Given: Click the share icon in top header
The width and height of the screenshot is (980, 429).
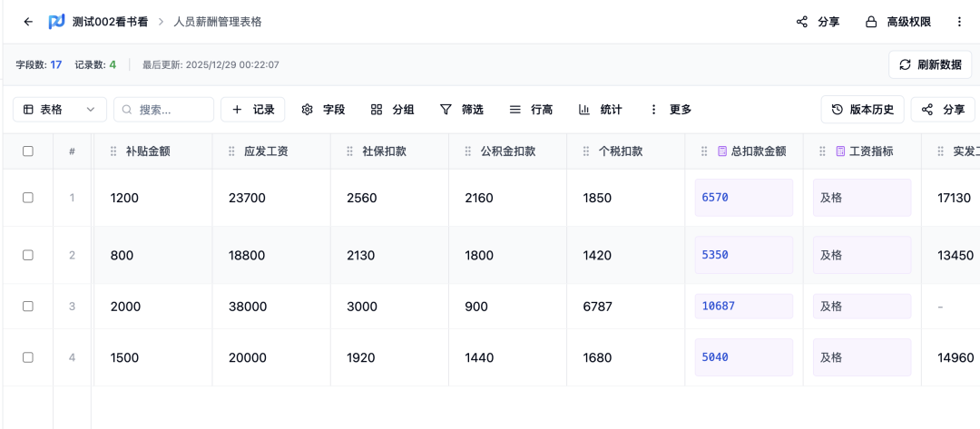Looking at the screenshot, I should (802, 22).
